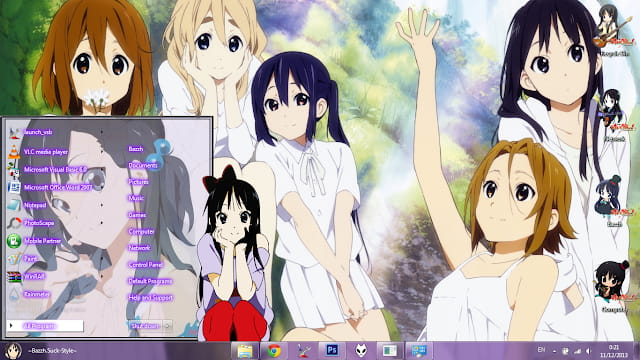Show hidden system tray icons

[x=554, y=351]
